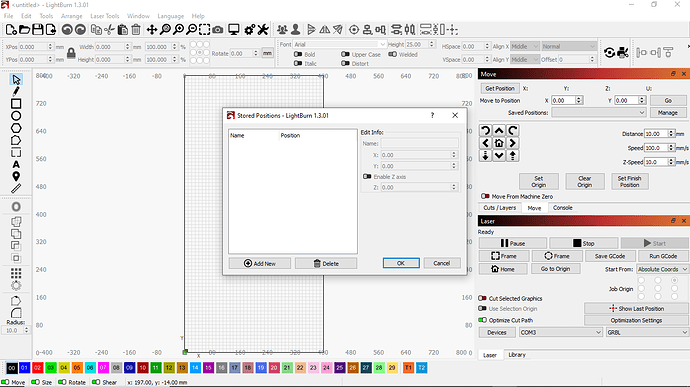Open the Device Settings wrench icon

(x=263, y=29)
